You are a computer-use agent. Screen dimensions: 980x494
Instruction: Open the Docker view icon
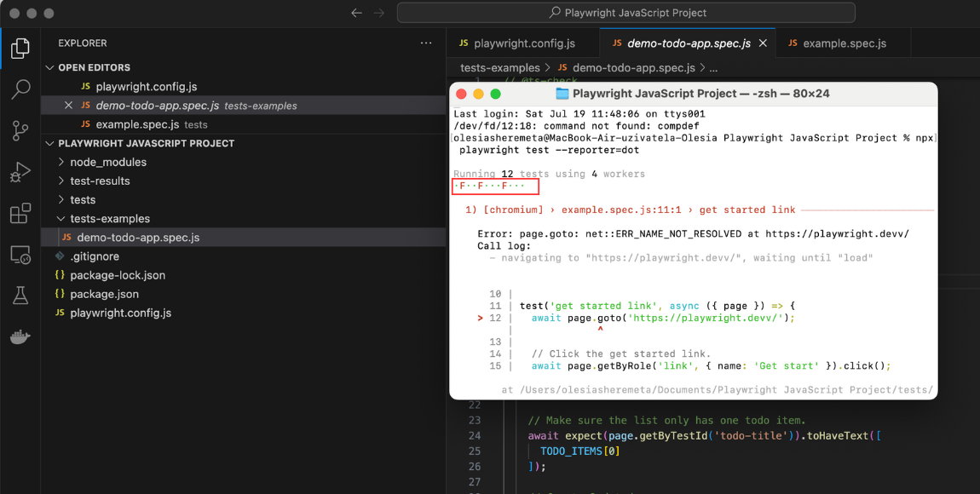tap(20, 336)
